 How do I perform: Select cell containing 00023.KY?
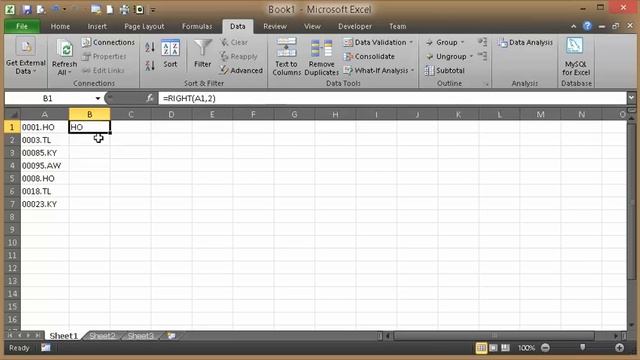point(45,204)
